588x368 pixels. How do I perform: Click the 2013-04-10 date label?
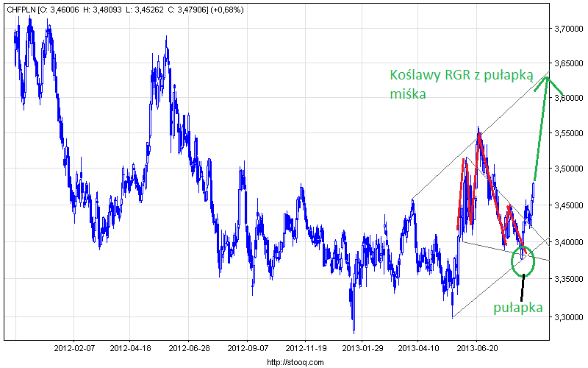(x=418, y=348)
